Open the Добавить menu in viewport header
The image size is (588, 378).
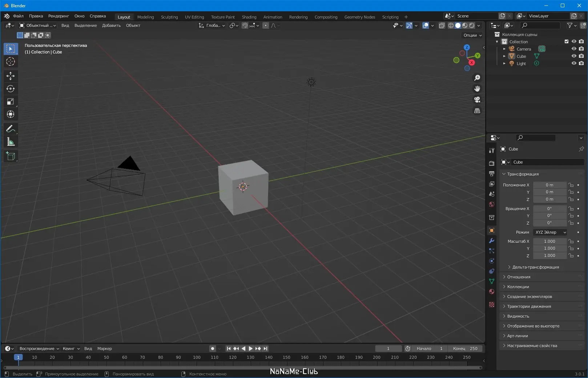click(111, 25)
